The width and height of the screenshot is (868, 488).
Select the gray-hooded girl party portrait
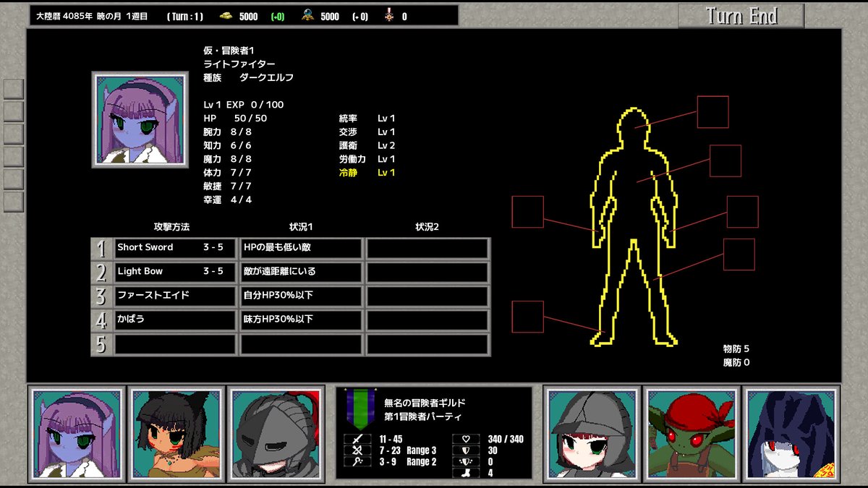point(592,434)
